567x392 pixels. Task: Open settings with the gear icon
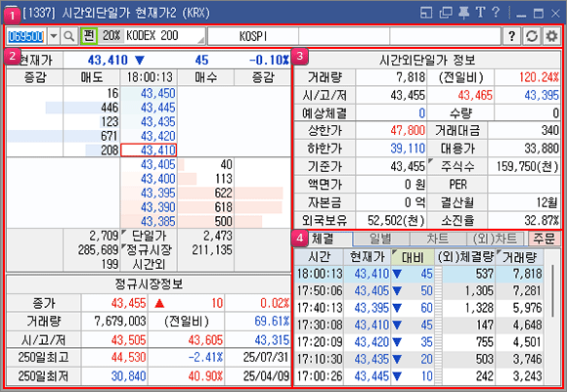click(x=551, y=36)
